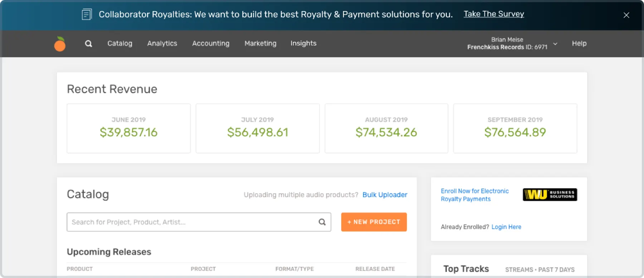Open the Accounting menu
The width and height of the screenshot is (644, 278).
(x=211, y=43)
